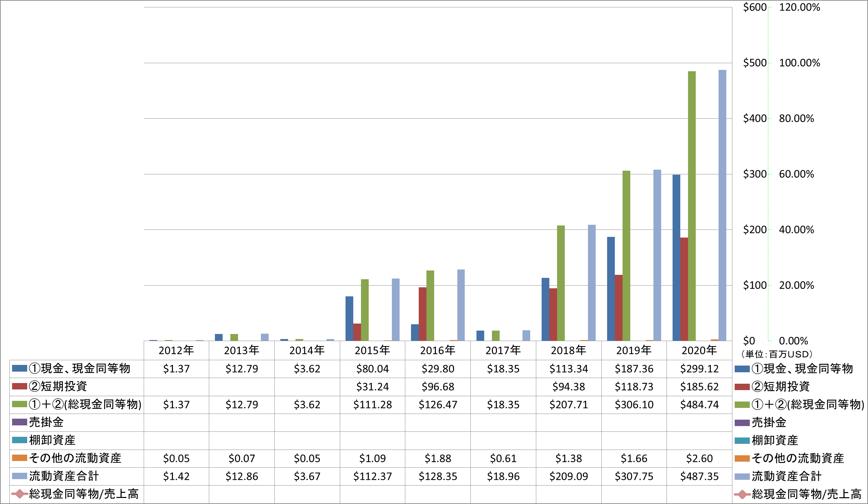Click the 0.00% secondary axis label
868x504 pixels.
click(793, 341)
